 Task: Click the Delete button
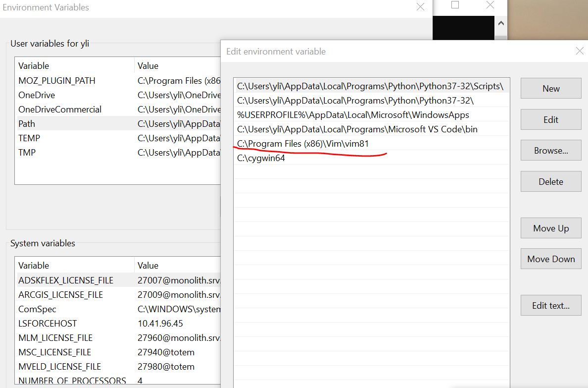(551, 181)
